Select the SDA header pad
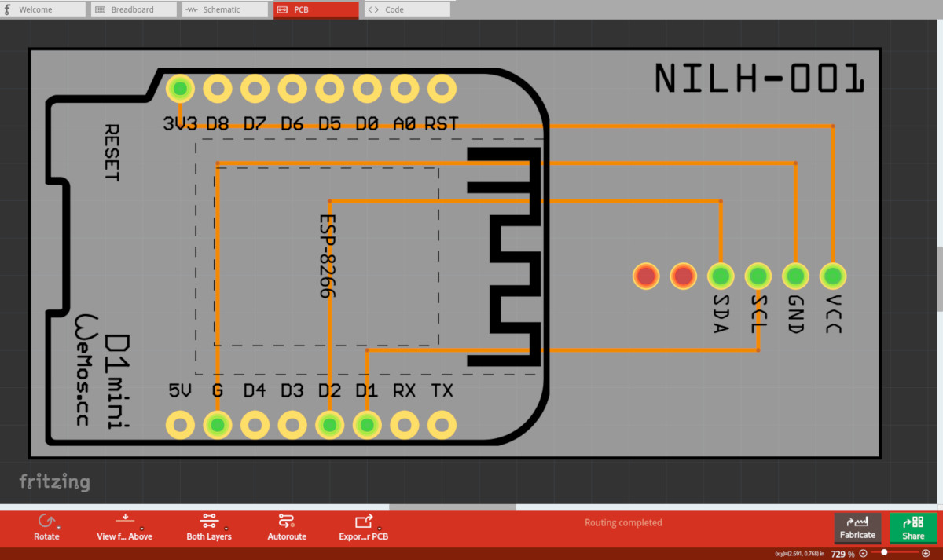943x560 pixels. tap(721, 276)
